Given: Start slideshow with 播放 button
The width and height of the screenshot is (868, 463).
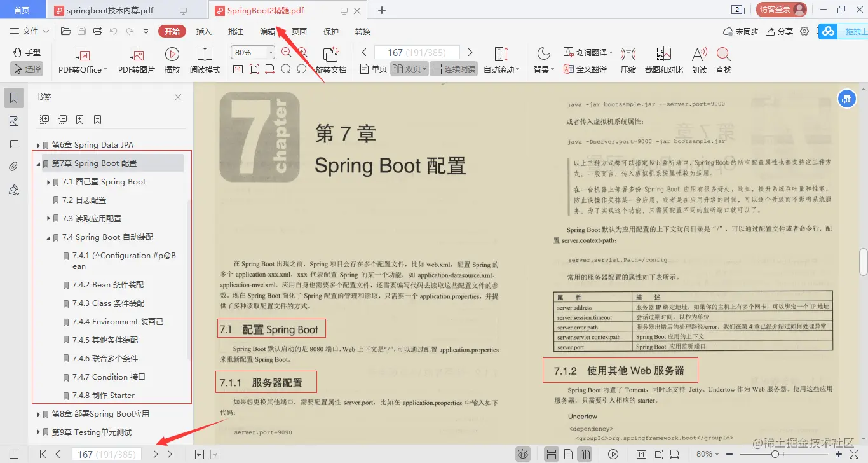Looking at the screenshot, I should point(172,60).
